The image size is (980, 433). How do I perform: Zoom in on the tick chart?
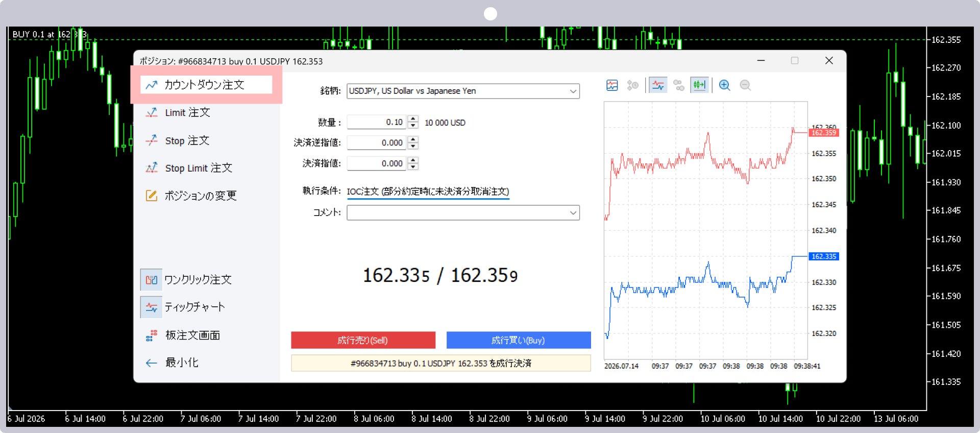[724, 85]
